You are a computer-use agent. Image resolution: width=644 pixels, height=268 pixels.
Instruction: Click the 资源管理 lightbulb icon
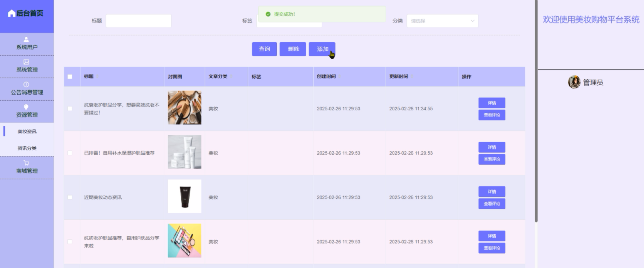26,107
